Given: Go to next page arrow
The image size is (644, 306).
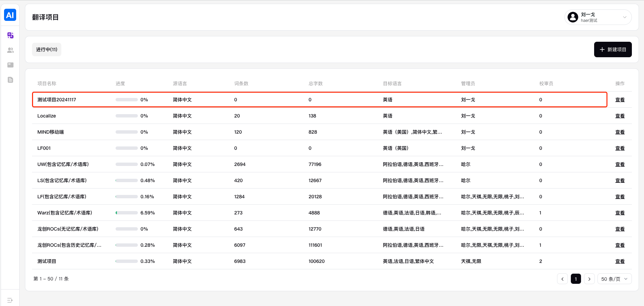Looking at the screenshot, I should point(589,279).
